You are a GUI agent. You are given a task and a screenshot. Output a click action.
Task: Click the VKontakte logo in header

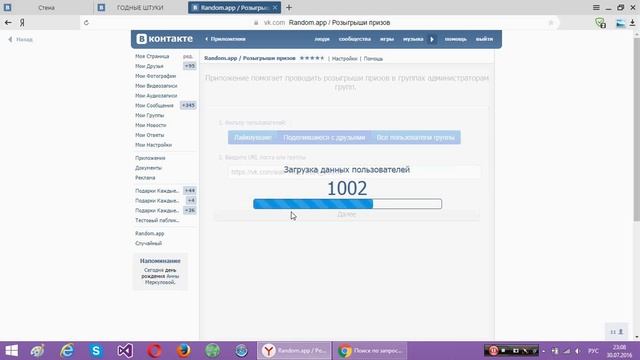[x=164, y=39]
